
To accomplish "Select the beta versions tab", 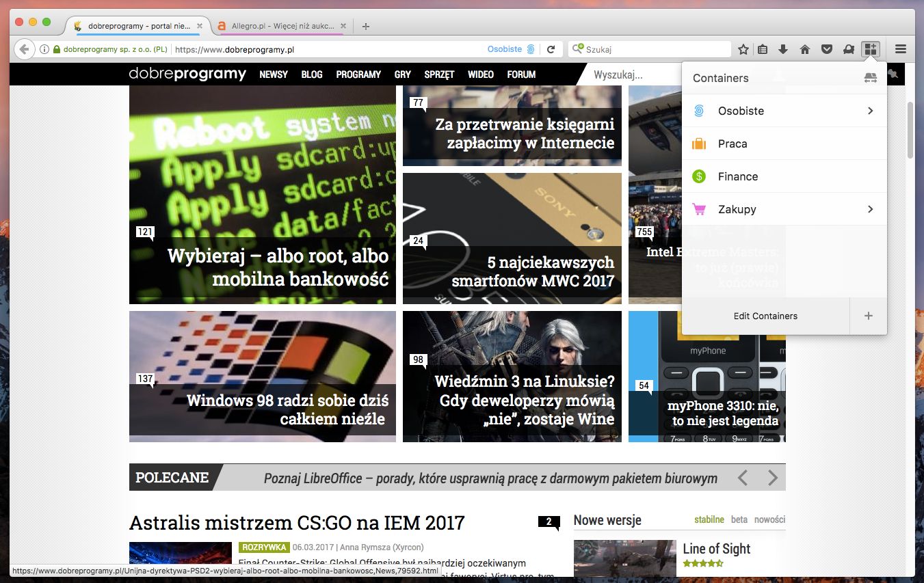I will point(739,519).
